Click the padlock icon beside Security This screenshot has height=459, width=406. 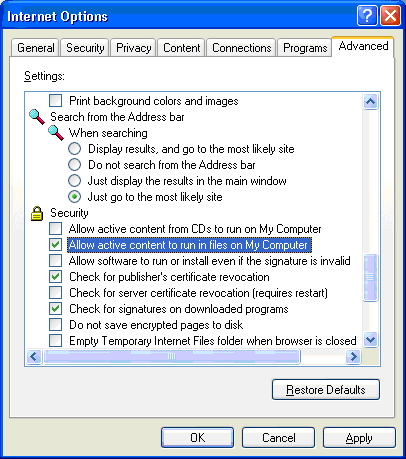click(x=37, y=213)
